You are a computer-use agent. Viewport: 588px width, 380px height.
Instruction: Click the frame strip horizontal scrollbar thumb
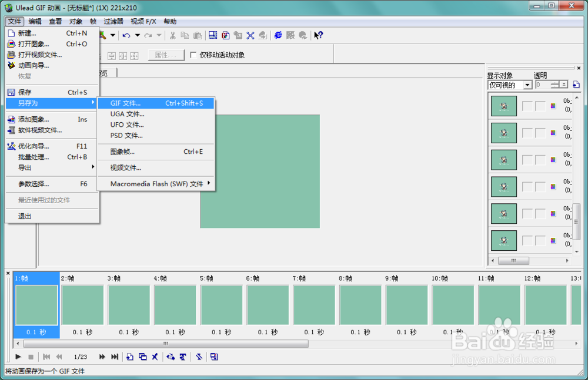166,343
